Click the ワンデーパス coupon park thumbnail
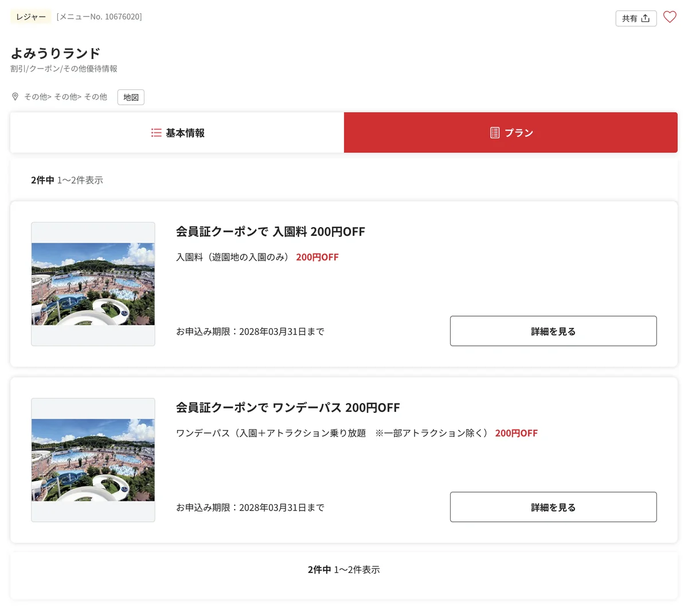This screenshot has height=616, width=688. [x=93, y=460]
